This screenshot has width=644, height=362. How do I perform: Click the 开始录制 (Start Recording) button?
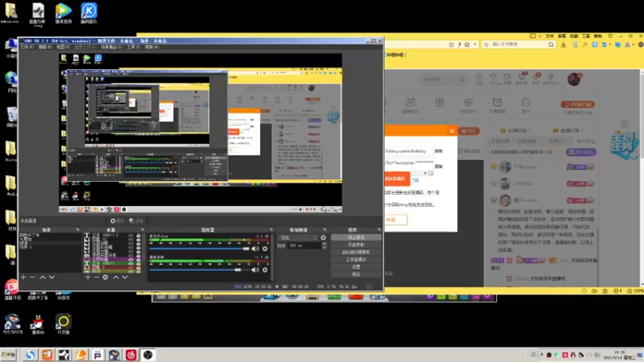tap(356, 245)
